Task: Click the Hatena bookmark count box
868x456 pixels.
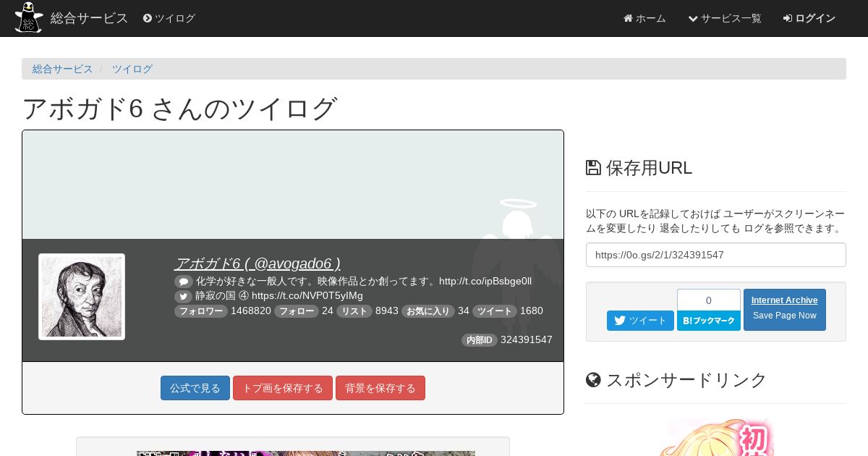Action: pos(709,300)
